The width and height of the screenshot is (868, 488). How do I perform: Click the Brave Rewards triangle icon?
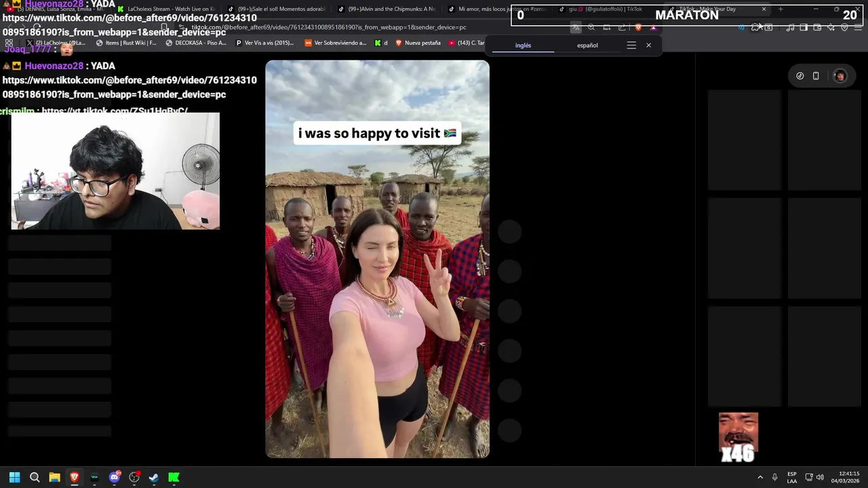click(653, 28)
